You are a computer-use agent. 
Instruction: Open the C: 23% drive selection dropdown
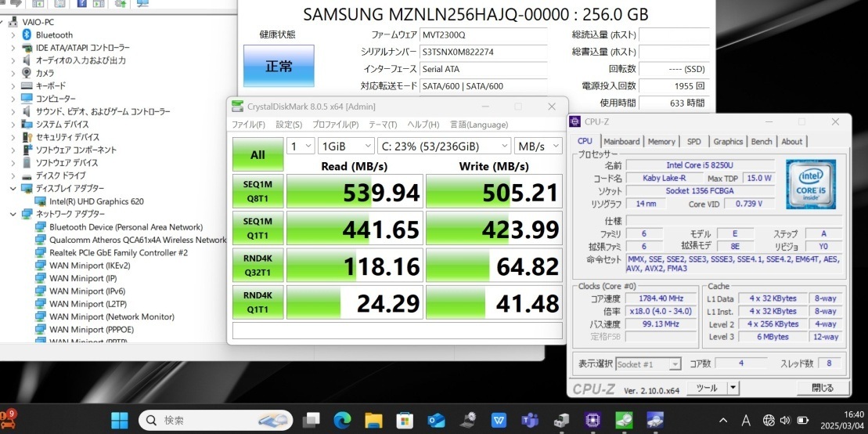coord(444,146)
